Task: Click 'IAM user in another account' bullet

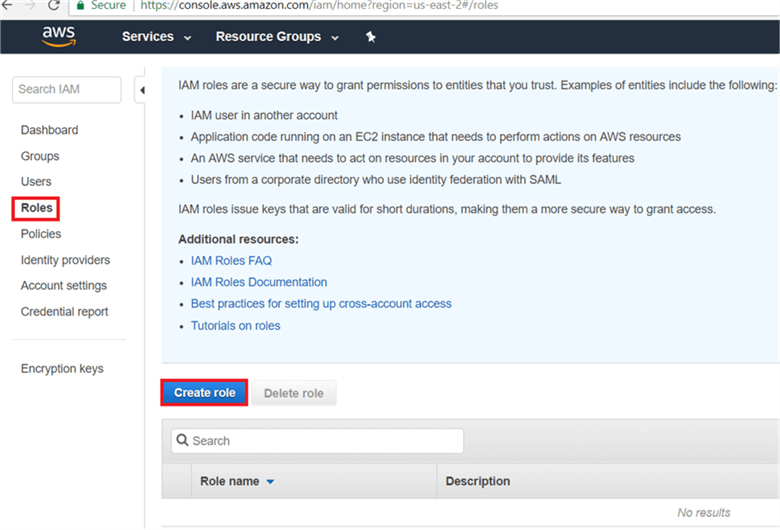Action: point(264,115)
